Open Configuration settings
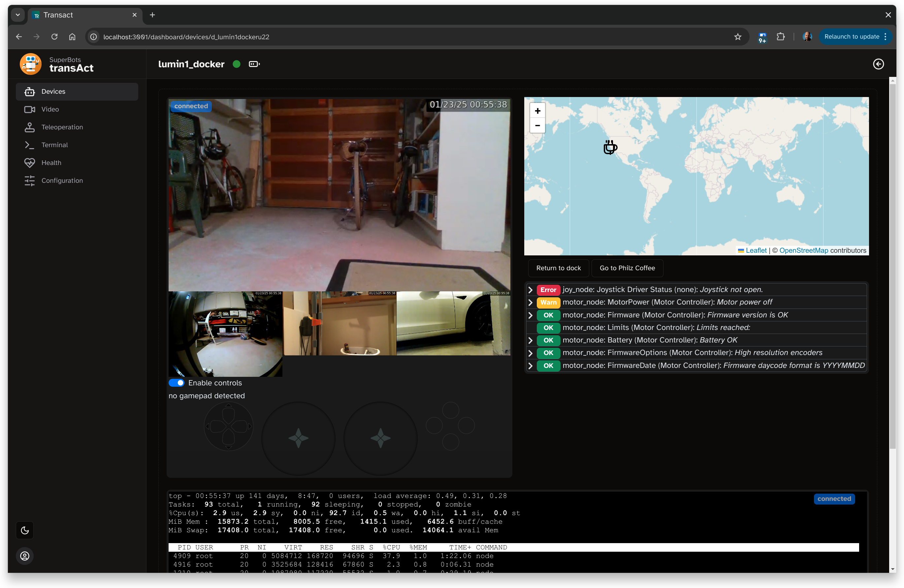 (x=62, y=180)
